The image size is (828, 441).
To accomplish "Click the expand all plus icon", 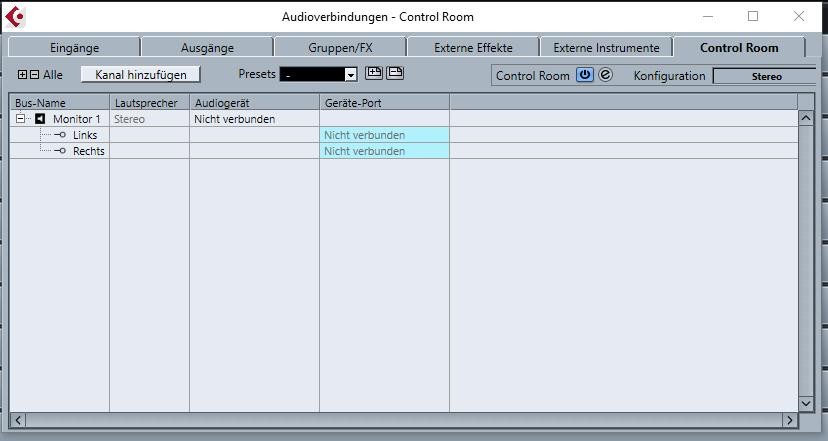I will 22,74.
